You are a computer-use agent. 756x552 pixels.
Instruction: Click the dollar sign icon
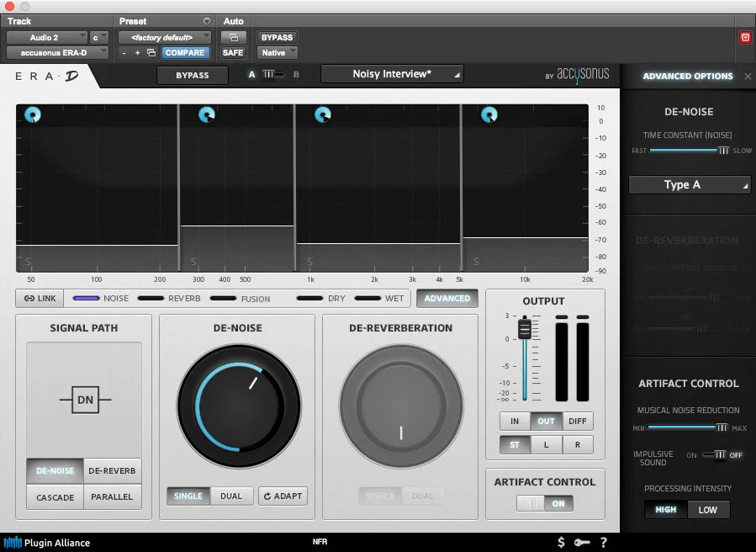(561, 543)
